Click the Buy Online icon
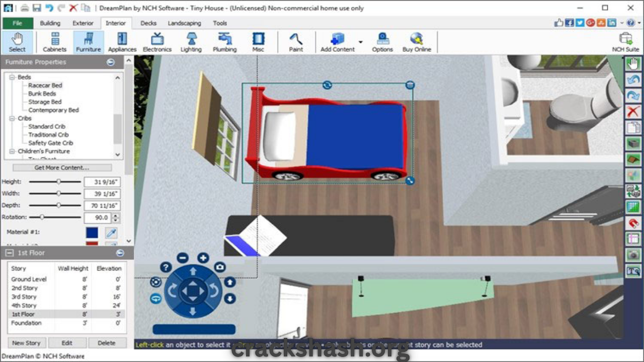 pos(417,42)
